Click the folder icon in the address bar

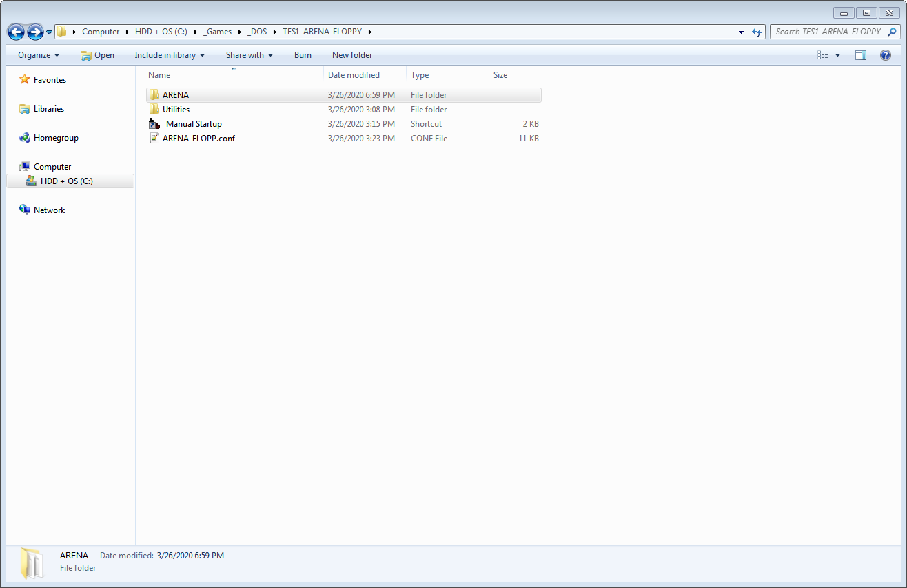62,32
